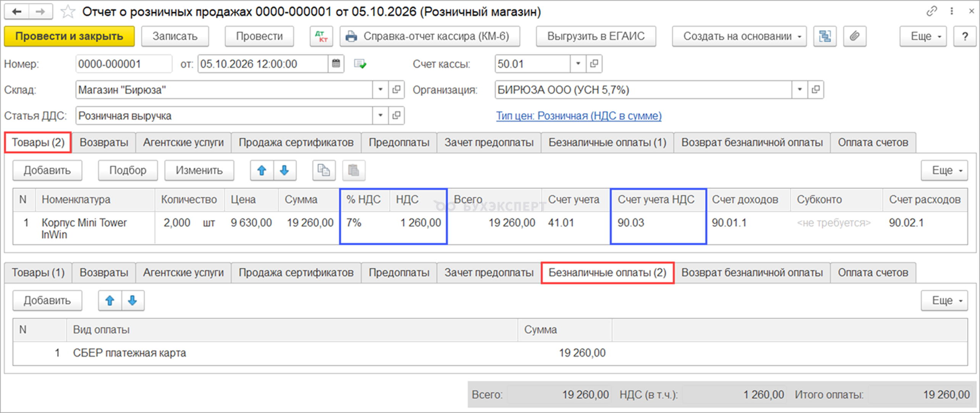Copy rows icon in goods toolbar
This screenshot has width=980, height=413.
coord(324,170)
